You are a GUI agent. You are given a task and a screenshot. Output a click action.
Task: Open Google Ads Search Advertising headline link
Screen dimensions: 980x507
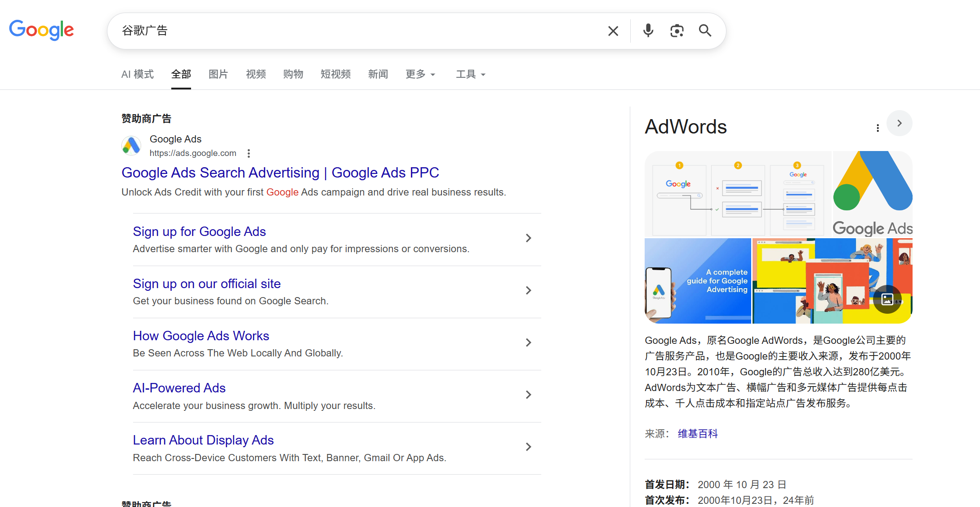click(280, 173)
